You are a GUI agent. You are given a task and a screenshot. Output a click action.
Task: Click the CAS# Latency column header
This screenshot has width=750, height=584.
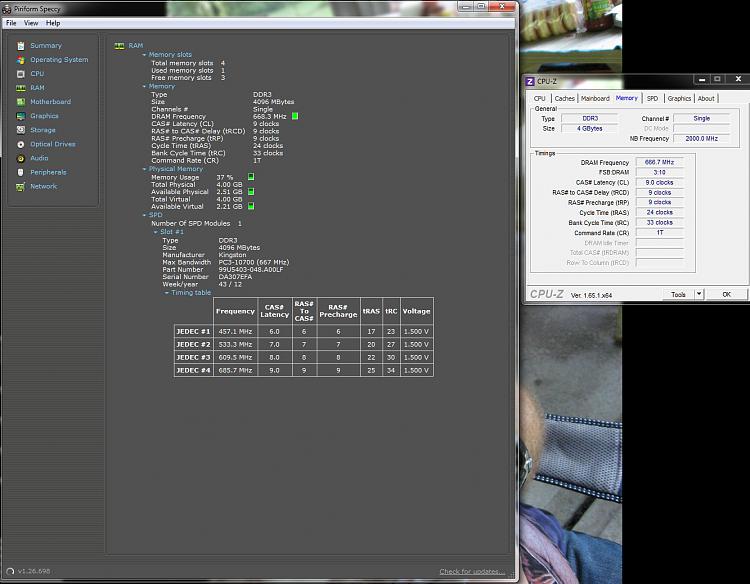275,311
